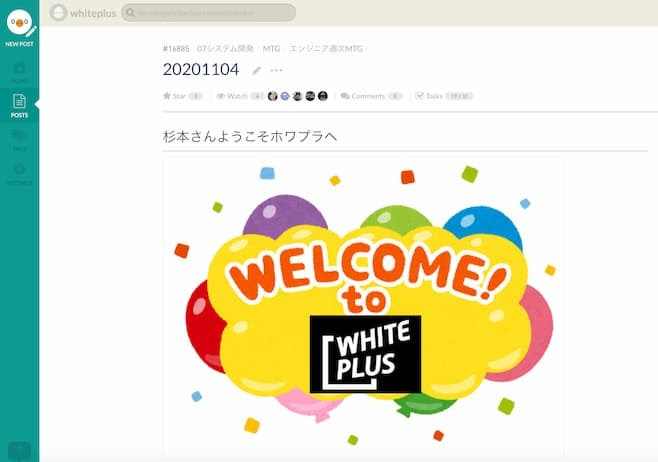Open the MTG category breadcrumb
Screen dimensions: 658x462
pos(272,49)
